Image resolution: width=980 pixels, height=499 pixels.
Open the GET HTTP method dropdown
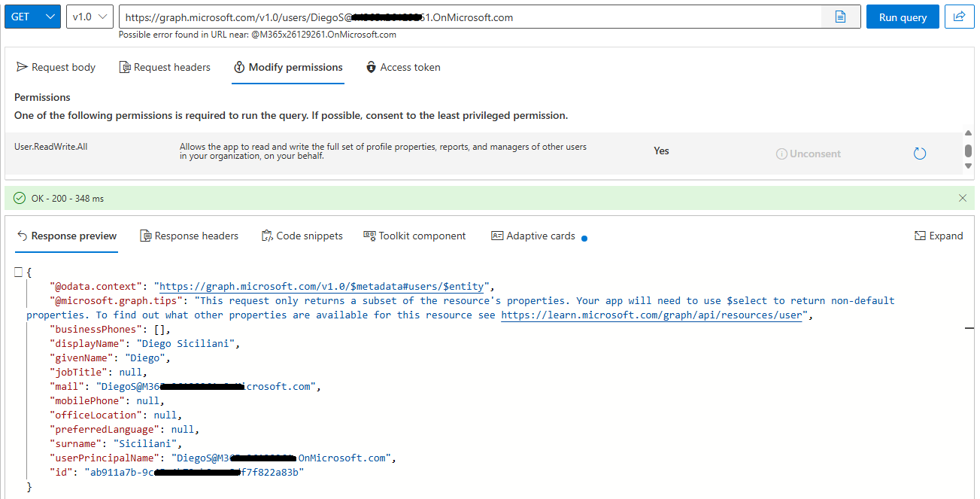click(x=32, y=17)
